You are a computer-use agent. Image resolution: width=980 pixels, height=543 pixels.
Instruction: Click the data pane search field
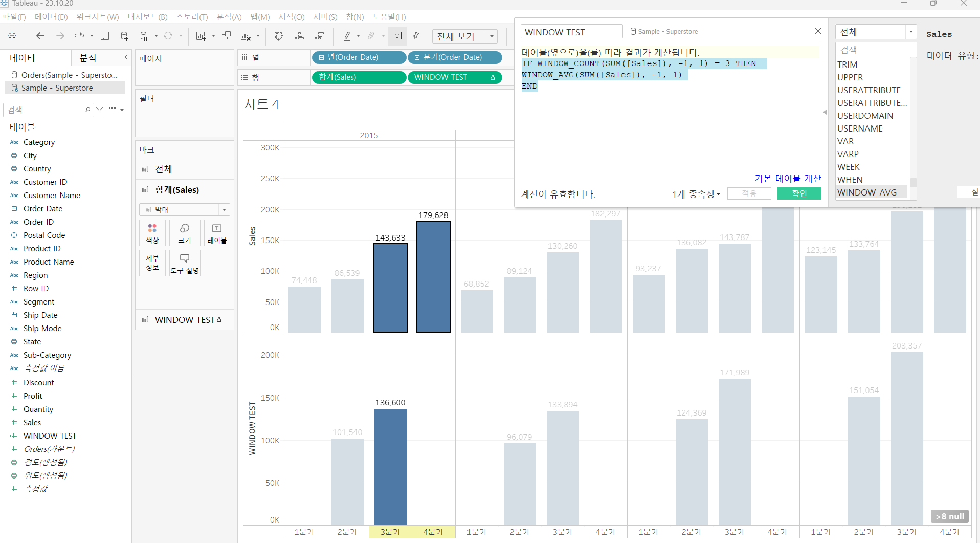(48, 110)
